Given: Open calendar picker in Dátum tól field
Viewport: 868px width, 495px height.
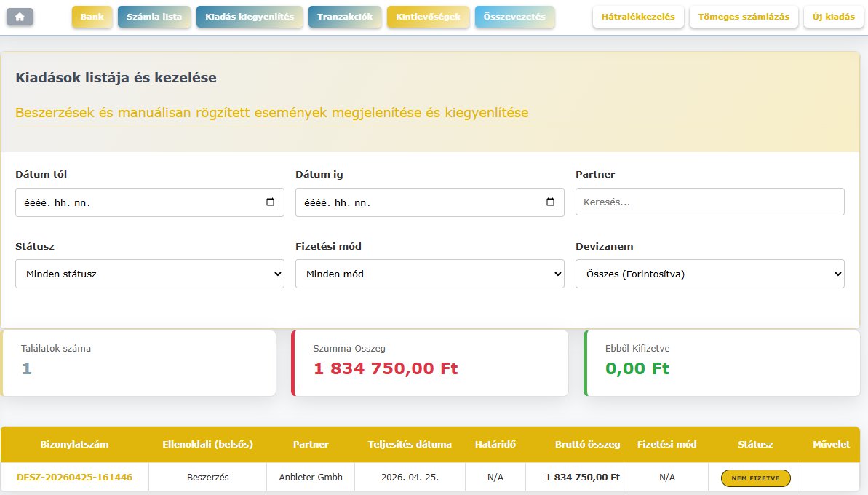Looking at the screenshot, I should (x=270, y=202).
